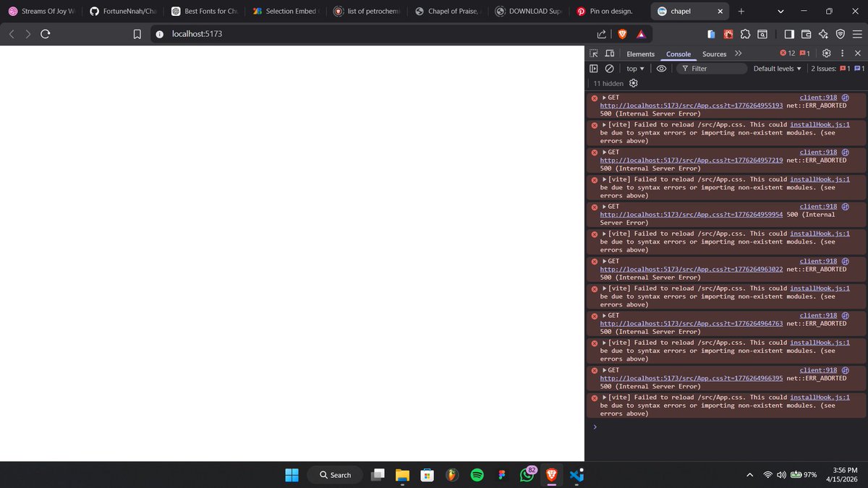Expand GET error for App.css?t=1776264959954
Viewport: 868px width, 488px height.
tap(604, 207)
